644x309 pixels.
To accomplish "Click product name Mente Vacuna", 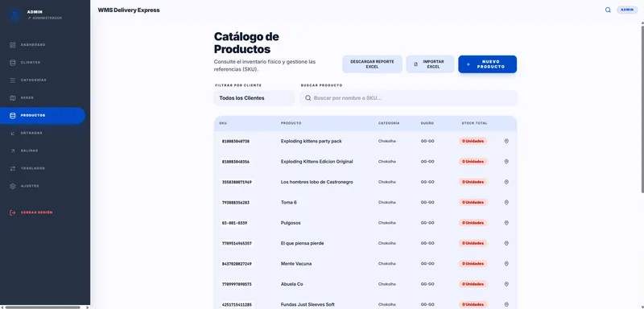I will pyautogui.click(x=296, y=263).
